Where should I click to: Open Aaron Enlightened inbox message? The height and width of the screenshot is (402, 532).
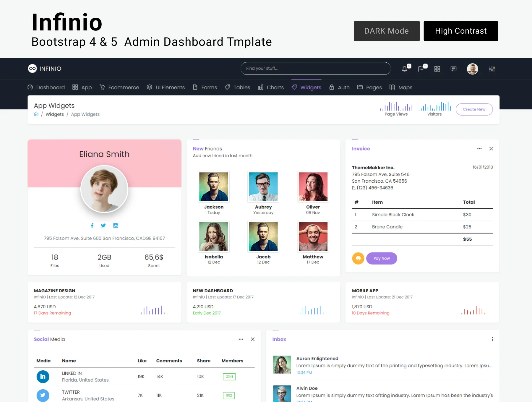pos(383,365)
